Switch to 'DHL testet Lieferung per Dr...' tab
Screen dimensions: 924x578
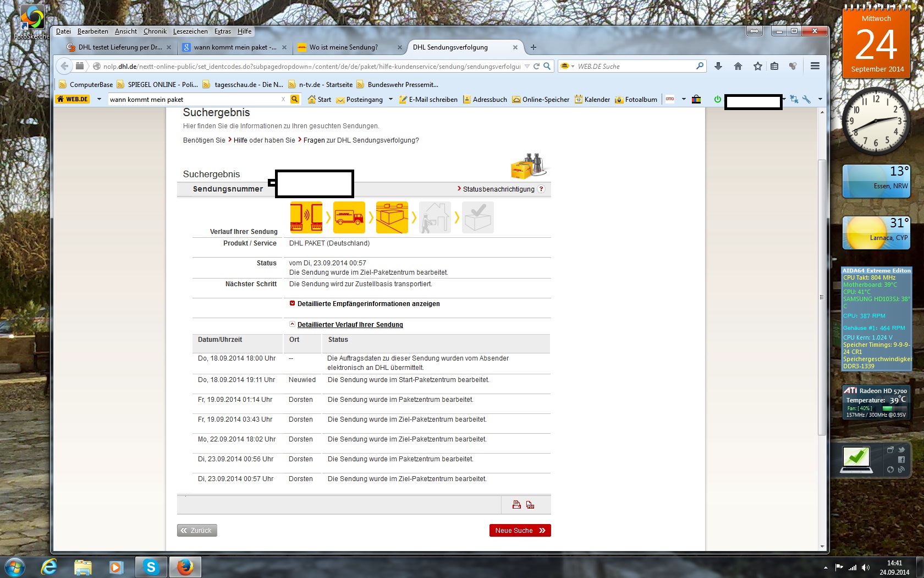[119, 47]
